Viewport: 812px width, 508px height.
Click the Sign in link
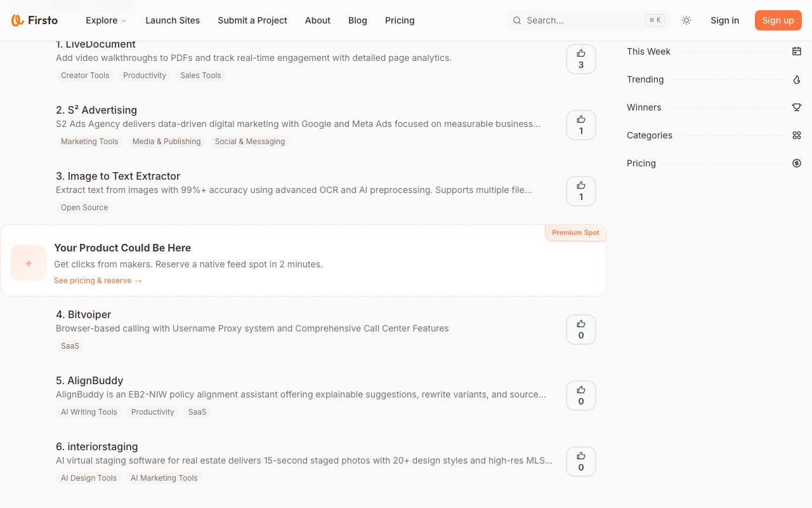pos(724,20)
